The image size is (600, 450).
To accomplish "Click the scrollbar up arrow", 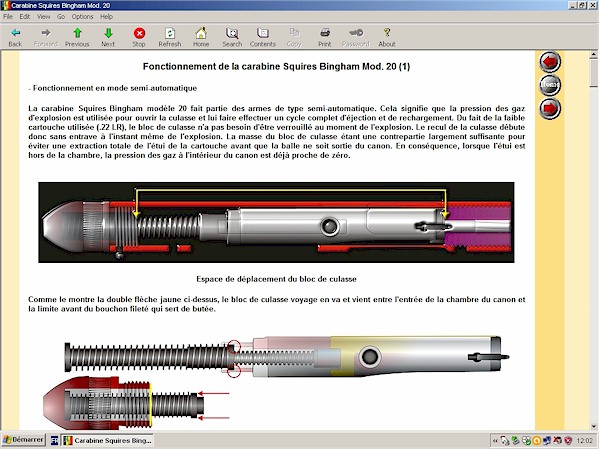I will (593, 55).
